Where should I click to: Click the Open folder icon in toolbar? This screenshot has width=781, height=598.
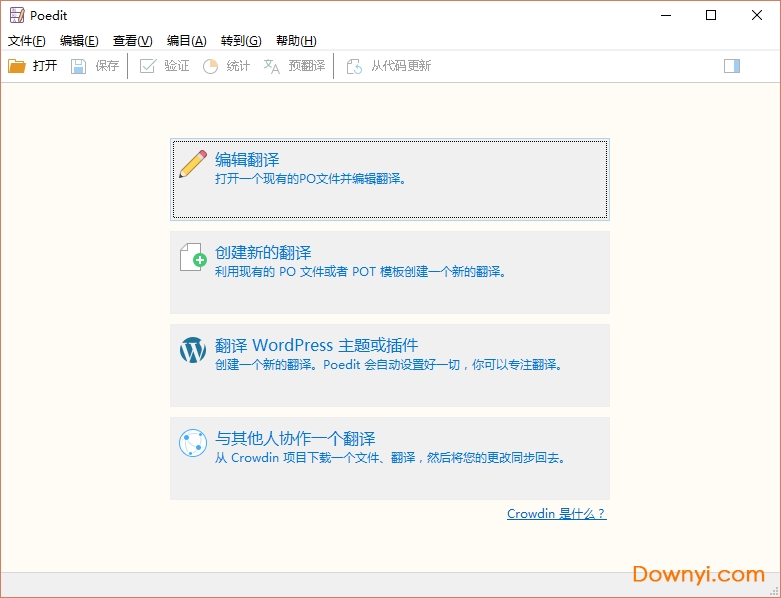16,66
